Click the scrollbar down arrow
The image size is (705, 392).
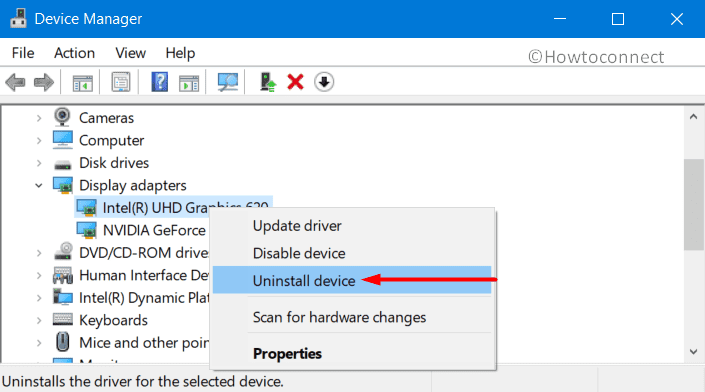click(x=693, y=352)
